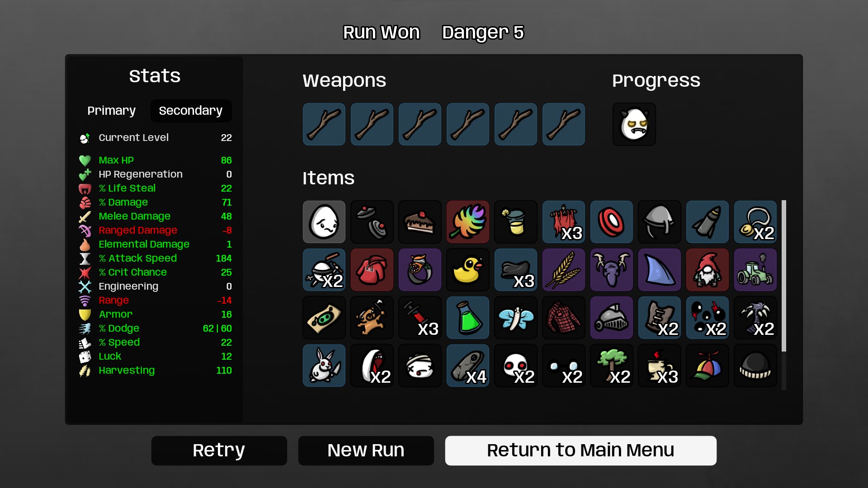The height and width of the screenshot is (488, 868).
Task: Click the wheat stalk item icon
Action: click(563, 270)
